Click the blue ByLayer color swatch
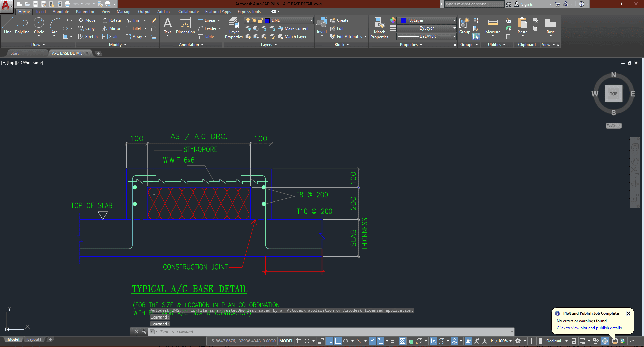644x347 pixels. (x=403, y=20)
